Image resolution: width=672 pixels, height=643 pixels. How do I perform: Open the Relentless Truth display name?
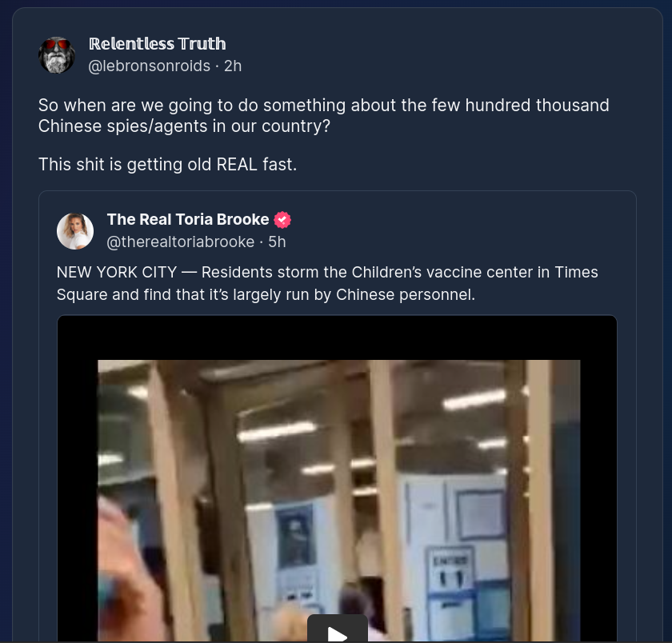click(158, 44)
